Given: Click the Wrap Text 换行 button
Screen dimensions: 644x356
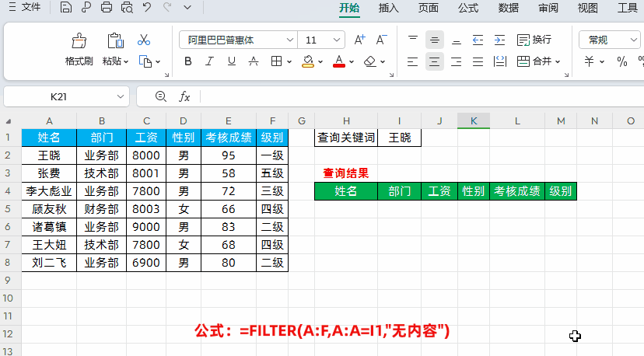Looking at the screenshot, I should tap(534, 40).
